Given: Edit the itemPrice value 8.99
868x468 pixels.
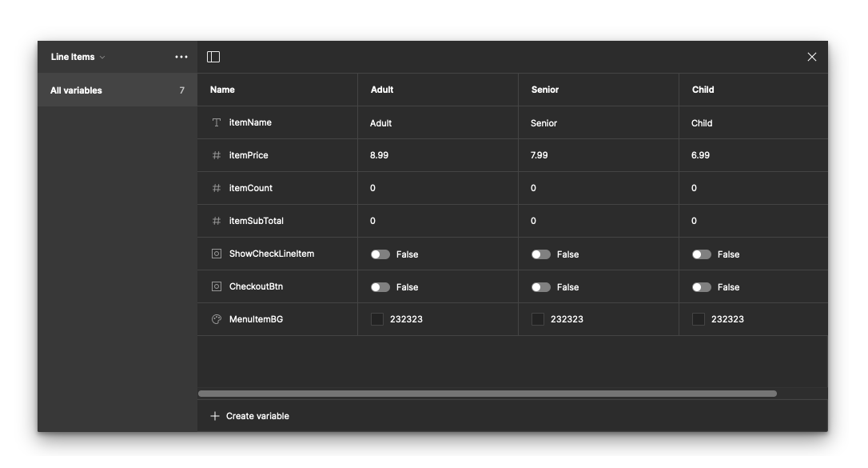Looking at the screenshot, I should [x=379, y=155].
